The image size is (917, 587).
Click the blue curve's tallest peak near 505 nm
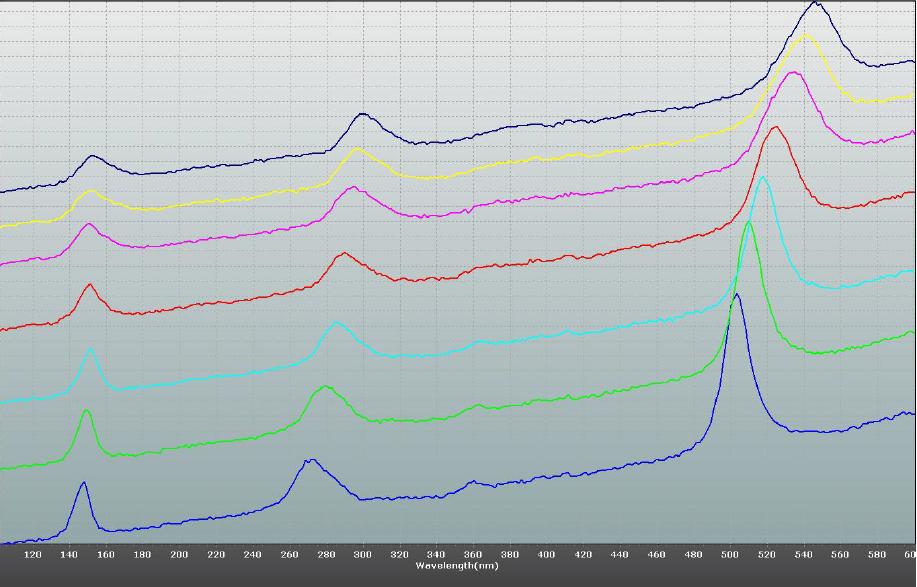pos(737,295)
